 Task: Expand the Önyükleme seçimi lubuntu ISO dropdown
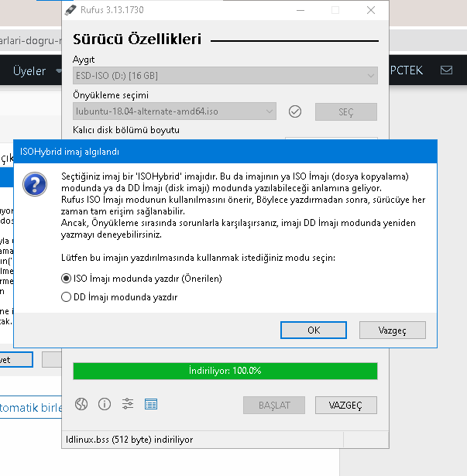(174, 111)
